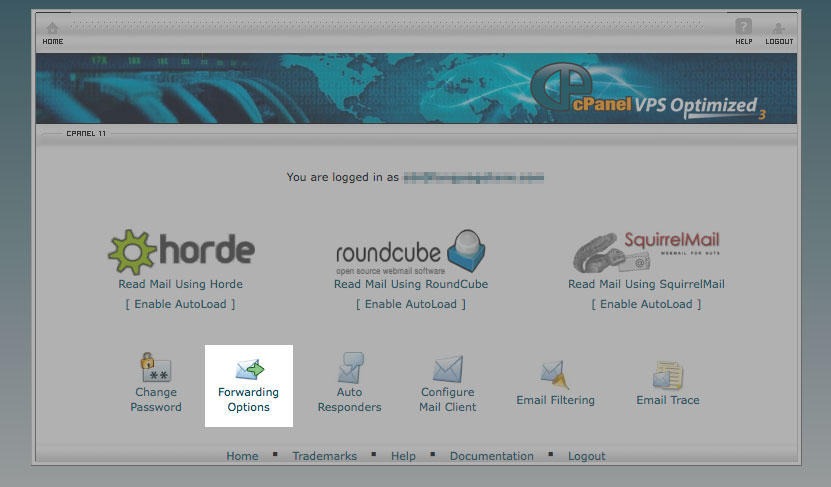Click the Configure Mail Client envelope icon
The height and width of the screenshot is (487, 831).
pyautogui.click(x=448, y=369)
